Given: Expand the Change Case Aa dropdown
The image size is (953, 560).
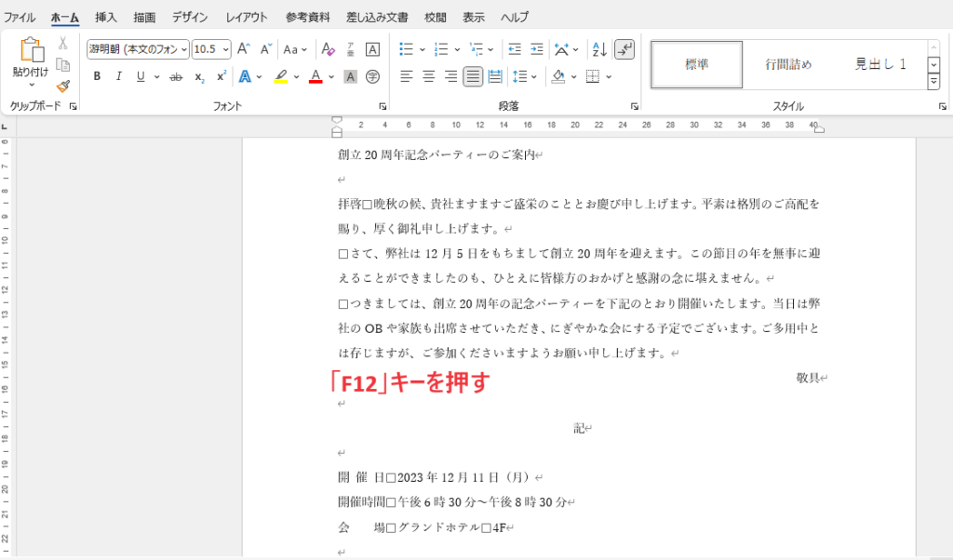Looking at the screenshot, I should click(304, 50).
